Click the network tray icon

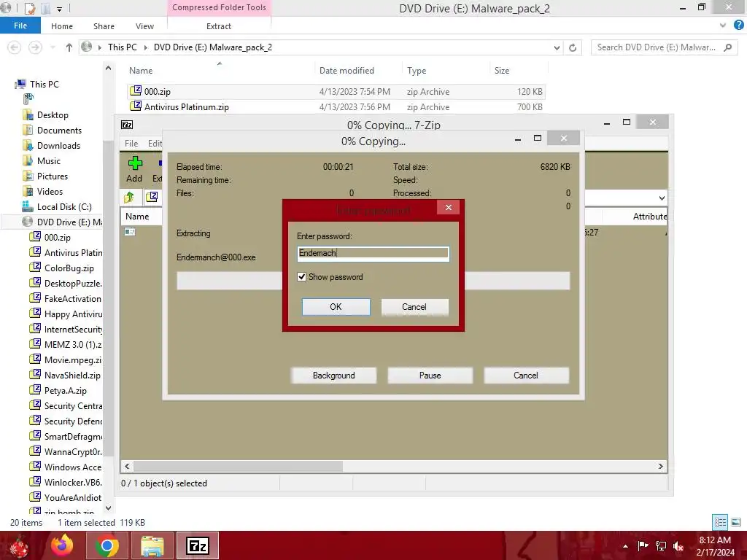click(x=661, y=545)
